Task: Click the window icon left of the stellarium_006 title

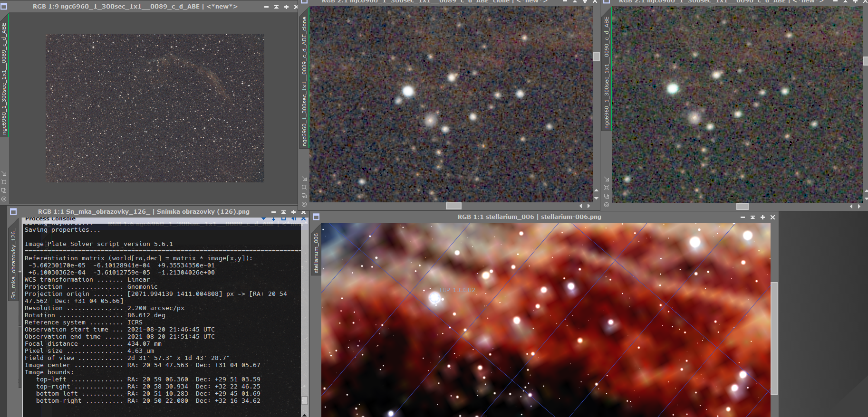Action: pyautogui.click(x=316, y=217)
